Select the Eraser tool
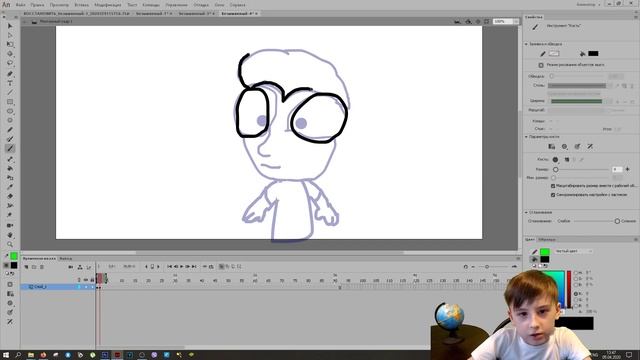 (10, 196)
